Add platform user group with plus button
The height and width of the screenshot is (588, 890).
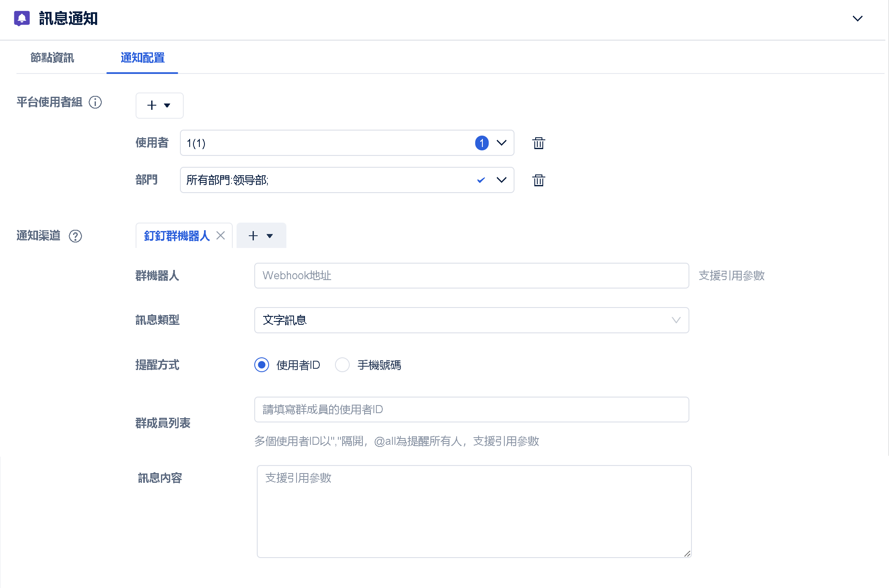(159, 106)
